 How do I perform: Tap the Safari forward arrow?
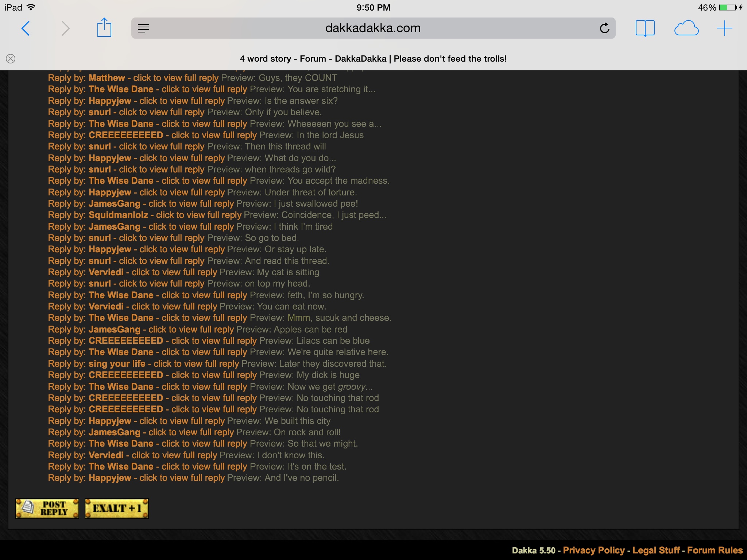[65, 28]
